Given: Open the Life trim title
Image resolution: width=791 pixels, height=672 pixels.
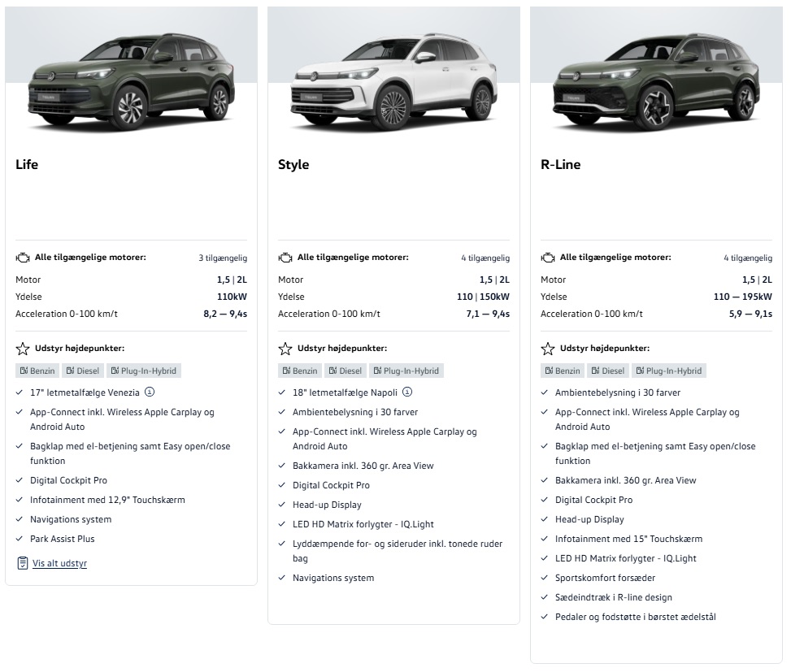Looking at the screenshot, I should (x=27, y=165).
